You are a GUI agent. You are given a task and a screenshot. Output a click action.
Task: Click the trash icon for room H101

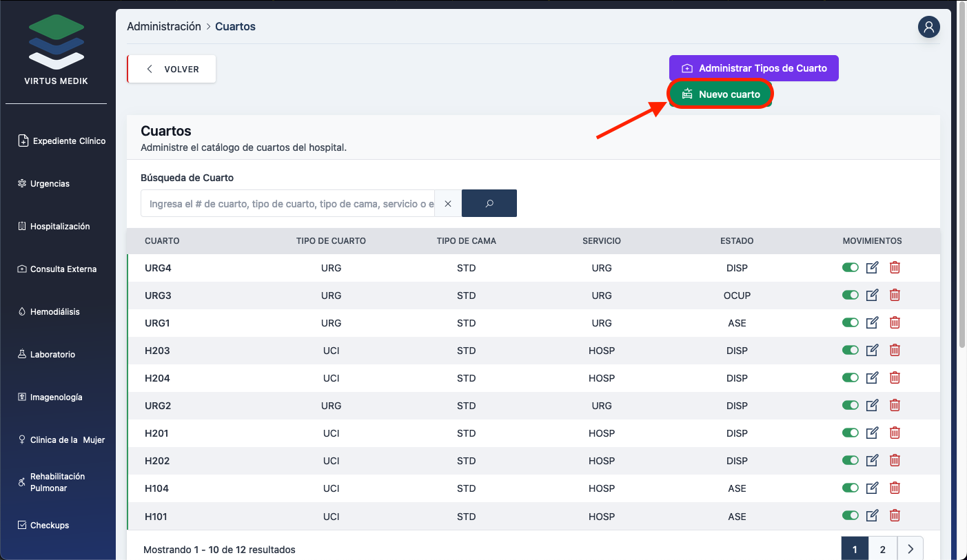click(x=895, y=516)
